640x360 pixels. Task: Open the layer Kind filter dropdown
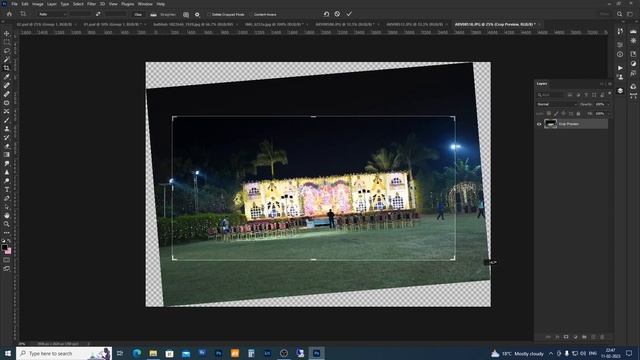click(x=550, y=95)
